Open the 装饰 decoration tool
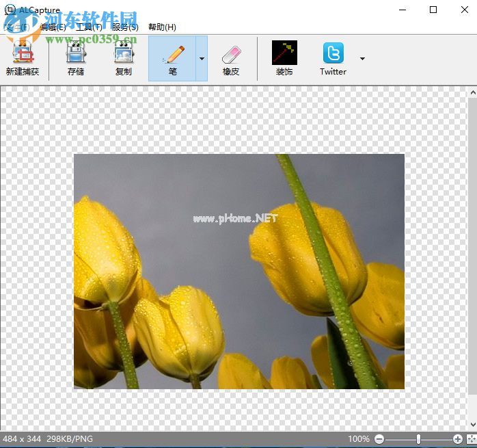 click(284, 58)
